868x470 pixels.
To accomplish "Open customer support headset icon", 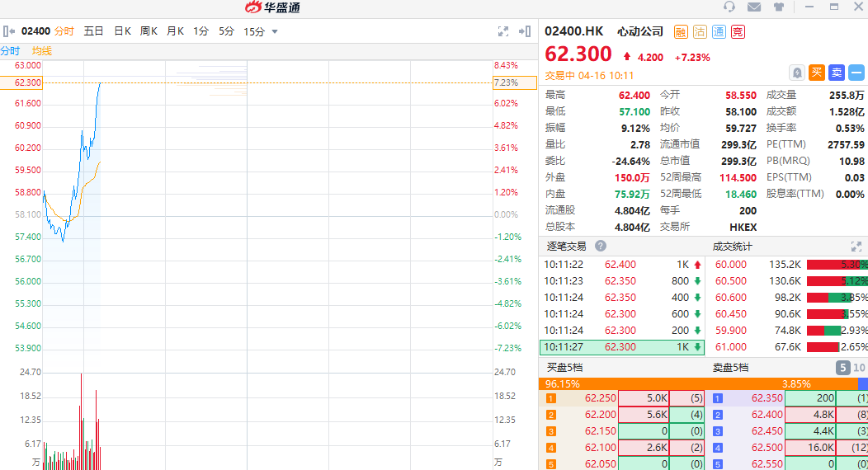I will click(729, 7).
